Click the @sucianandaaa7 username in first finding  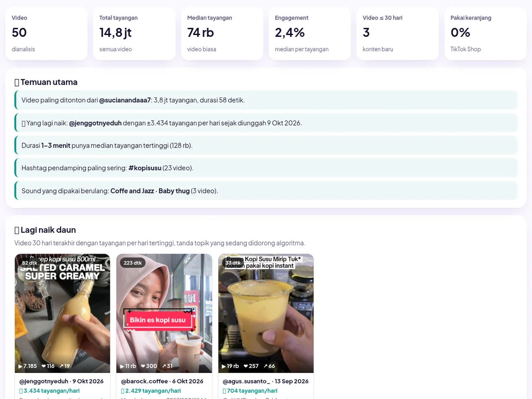[x=125, y=100]
